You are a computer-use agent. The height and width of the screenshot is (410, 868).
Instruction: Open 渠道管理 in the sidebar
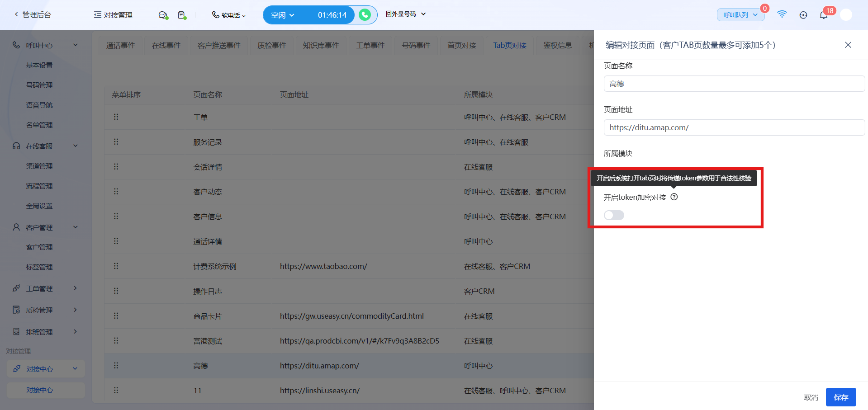pos(39,166)
